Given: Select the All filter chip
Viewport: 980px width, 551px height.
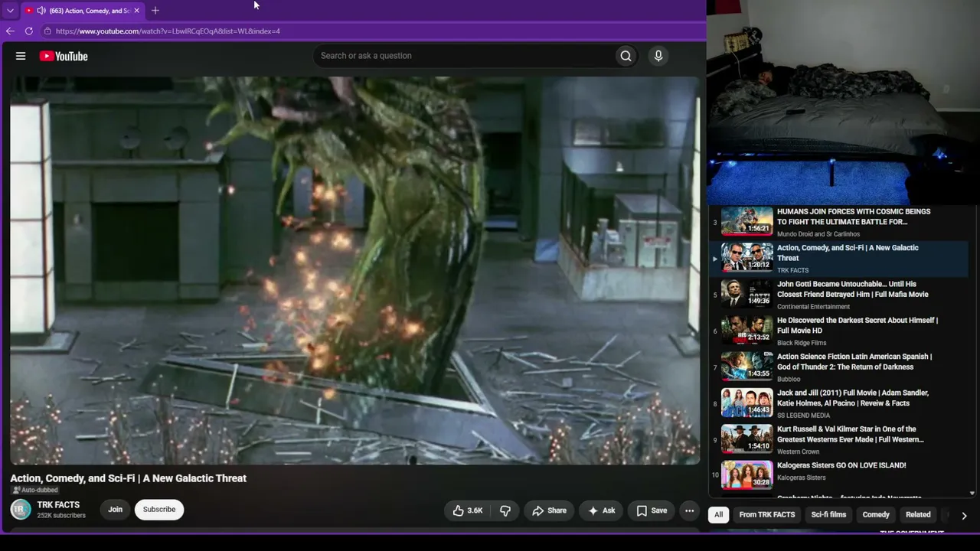Looking at the screenshot, I should [x=718, y=515].
